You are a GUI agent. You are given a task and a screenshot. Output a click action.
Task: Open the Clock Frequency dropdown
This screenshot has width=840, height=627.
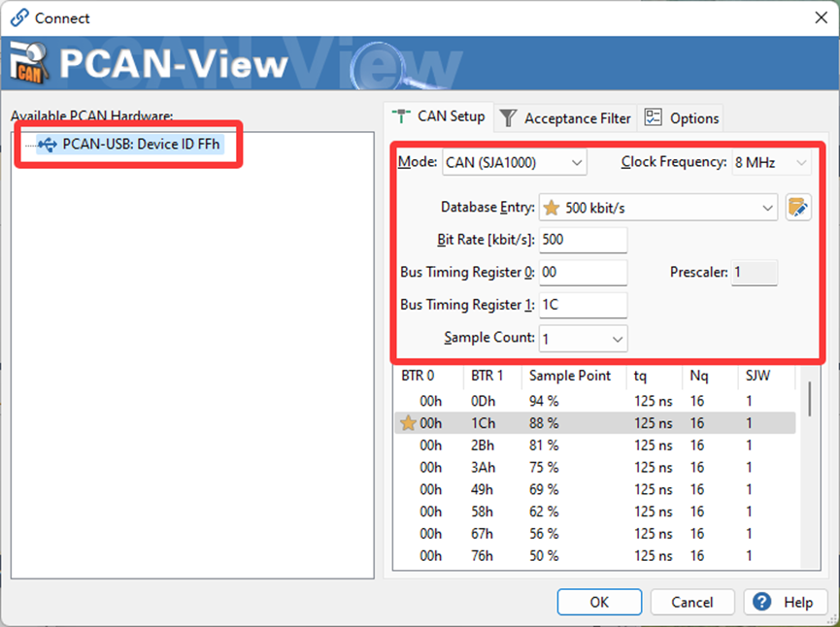(771, 162)
